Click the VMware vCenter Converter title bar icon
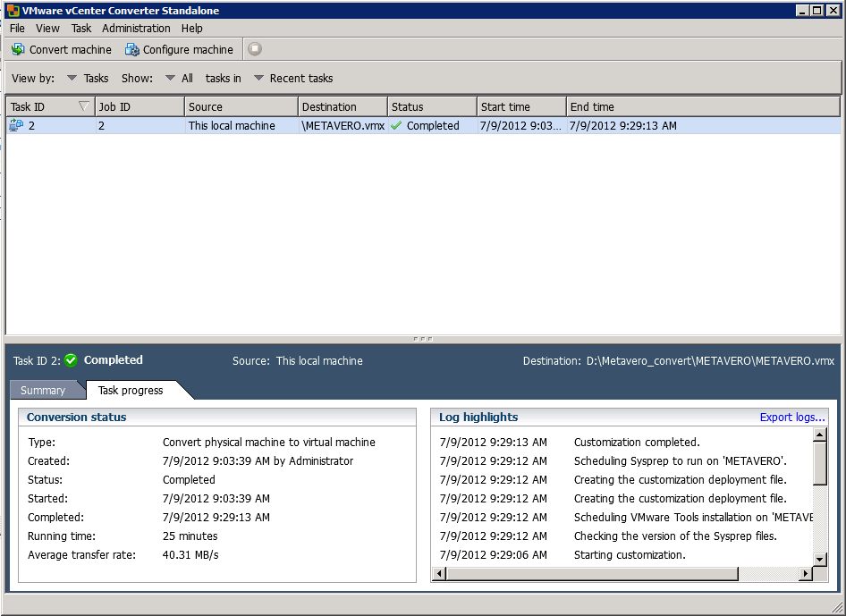846x616 pixels. (13, 10)
